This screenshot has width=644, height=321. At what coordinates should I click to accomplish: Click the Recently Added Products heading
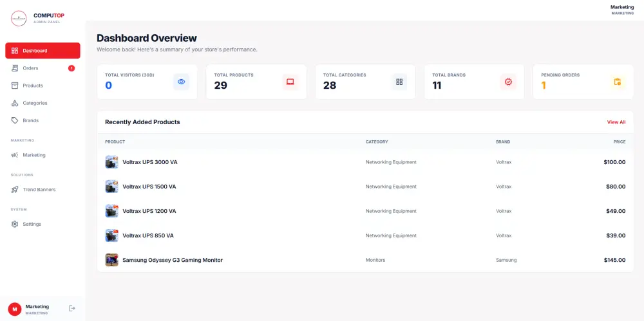click(142, 122)
